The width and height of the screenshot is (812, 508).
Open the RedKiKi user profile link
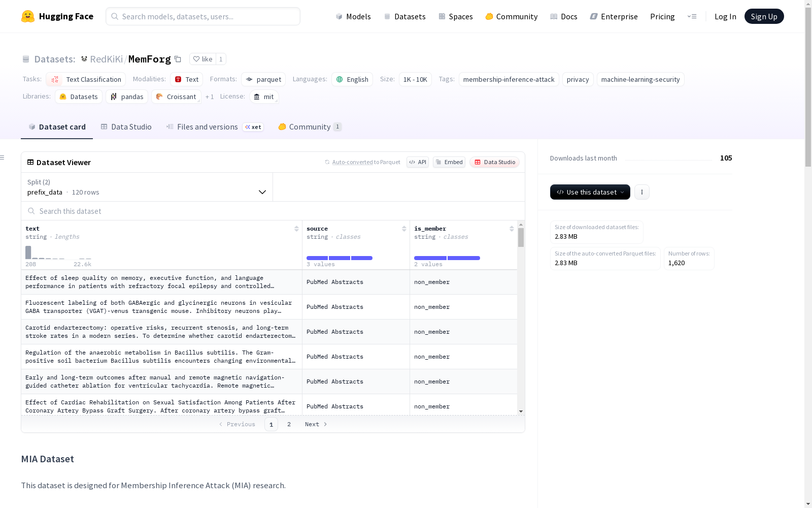click(106, 59)
